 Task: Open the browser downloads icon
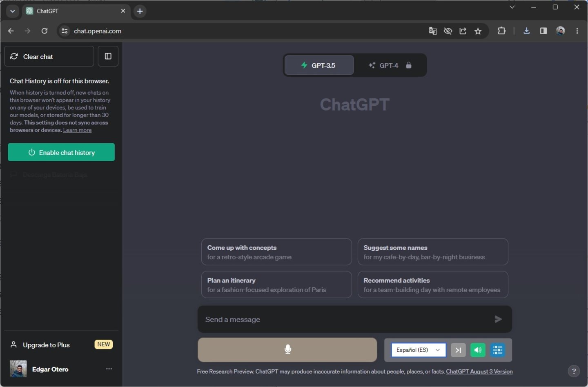[x=527, y=31]
